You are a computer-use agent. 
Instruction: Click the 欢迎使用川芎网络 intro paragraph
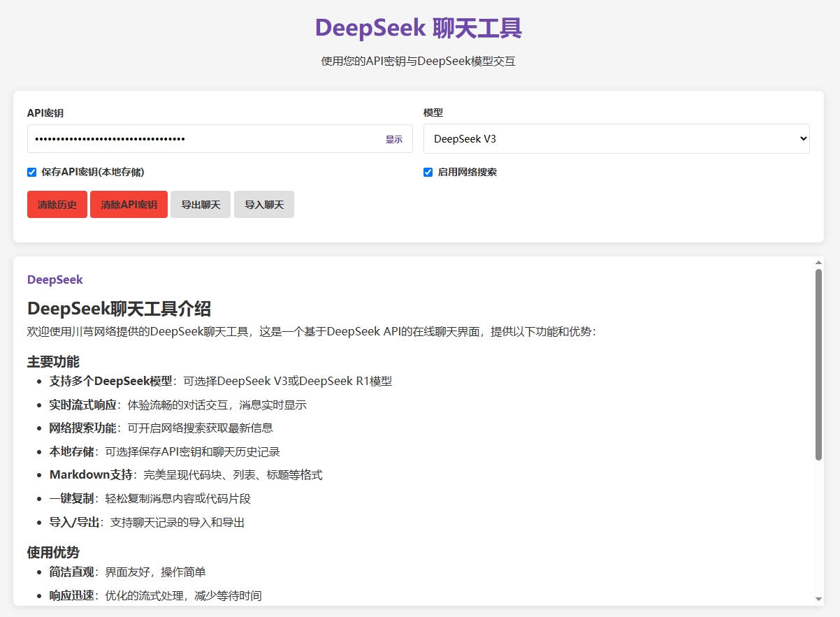tap(312, 331)
